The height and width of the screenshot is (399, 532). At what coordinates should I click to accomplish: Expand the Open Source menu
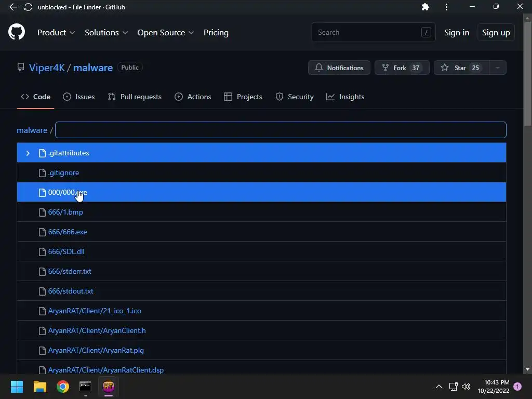(x=166, y=33)
